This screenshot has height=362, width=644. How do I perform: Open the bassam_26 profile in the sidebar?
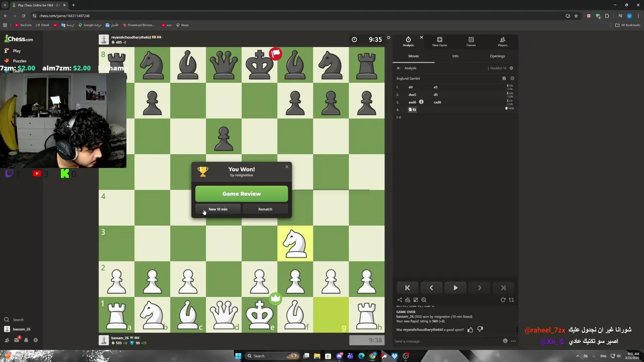pos(21,329)
